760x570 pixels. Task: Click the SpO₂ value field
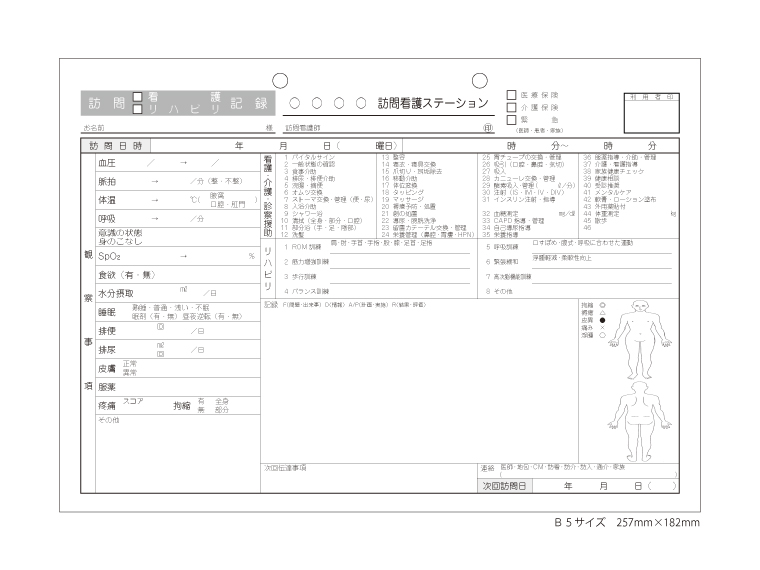click(x=184, y=257)
